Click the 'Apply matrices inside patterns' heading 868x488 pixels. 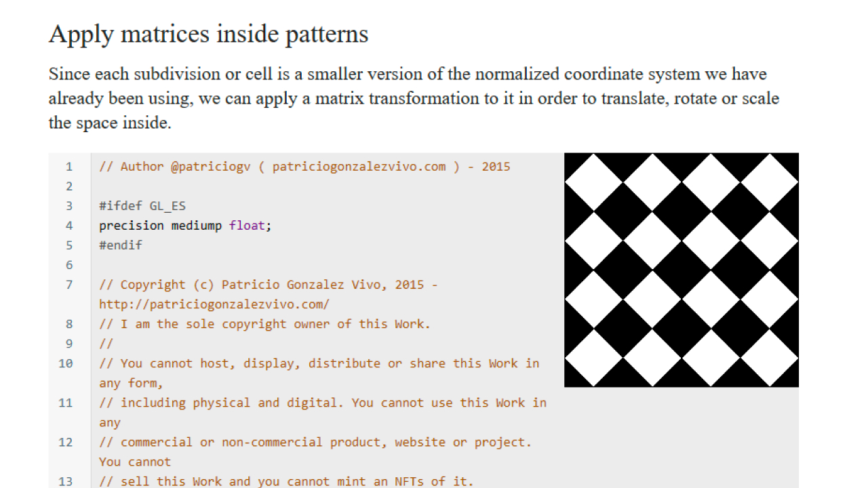208,34
